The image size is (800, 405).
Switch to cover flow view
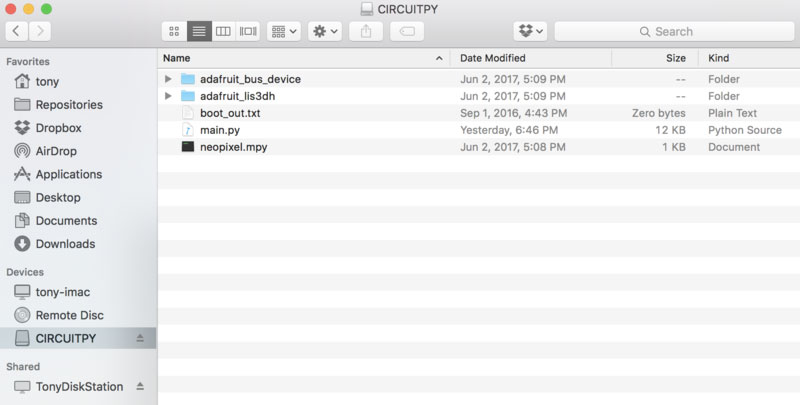pyautogui.click(x=249, y=31)
